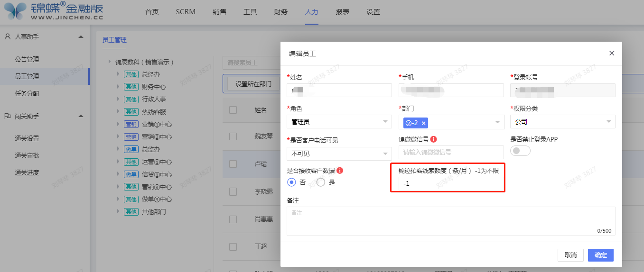Open 首页 in top navigation
The image size is (644, 272).
[x=152, y=12]
